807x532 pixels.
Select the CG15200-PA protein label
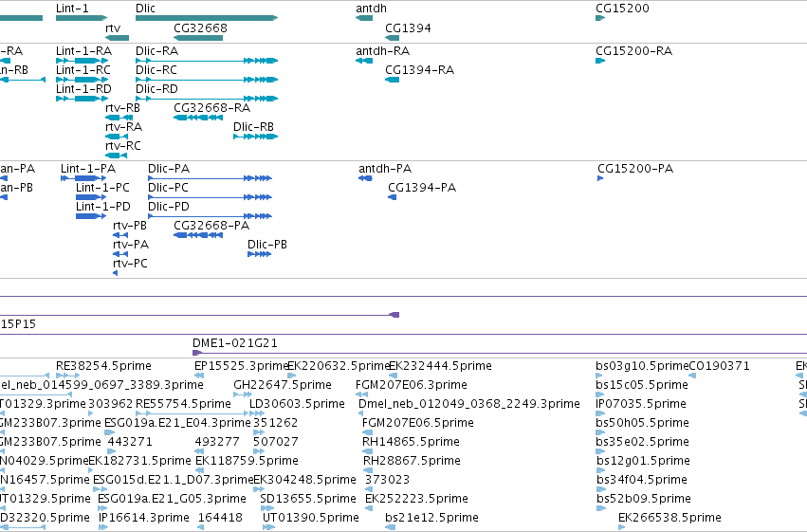tap(635, 169)
